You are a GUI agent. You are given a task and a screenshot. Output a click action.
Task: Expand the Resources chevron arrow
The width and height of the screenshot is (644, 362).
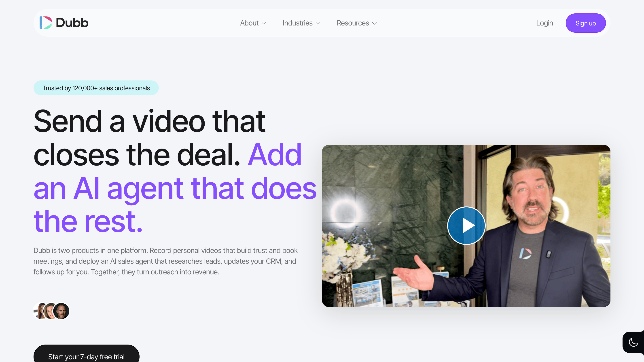coord(374,23)
